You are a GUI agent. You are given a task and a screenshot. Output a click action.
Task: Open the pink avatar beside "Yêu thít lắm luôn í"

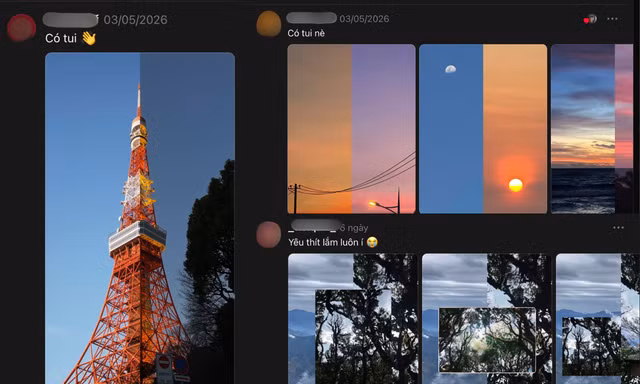269,235
